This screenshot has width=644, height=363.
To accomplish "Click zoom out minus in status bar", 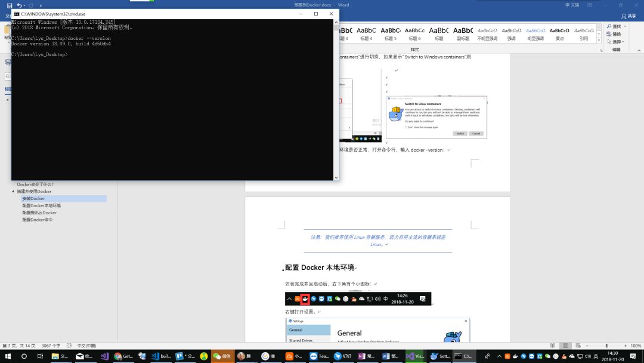I will 587,346.
